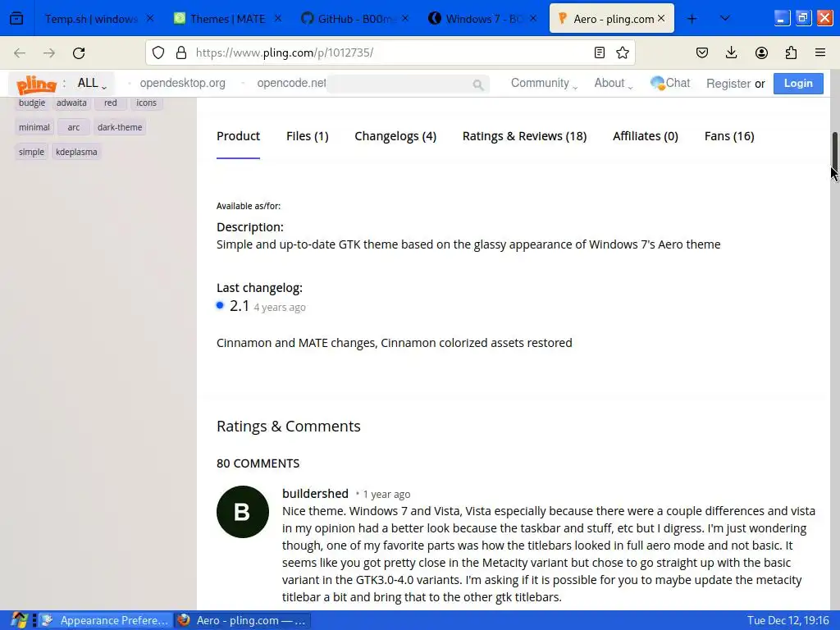The image size is (840, 630).
Task: Open the Downloads panel icon
Action: pyautogui.click(x=731, y=52)
